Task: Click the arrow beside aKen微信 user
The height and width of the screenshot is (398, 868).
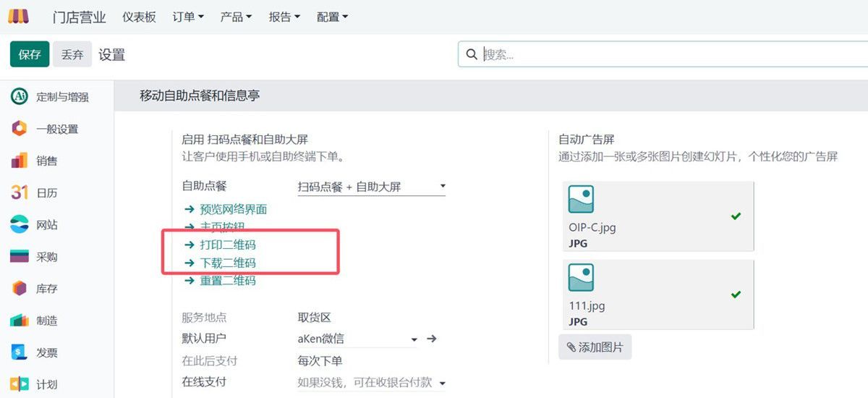Action: pos(432,339)
